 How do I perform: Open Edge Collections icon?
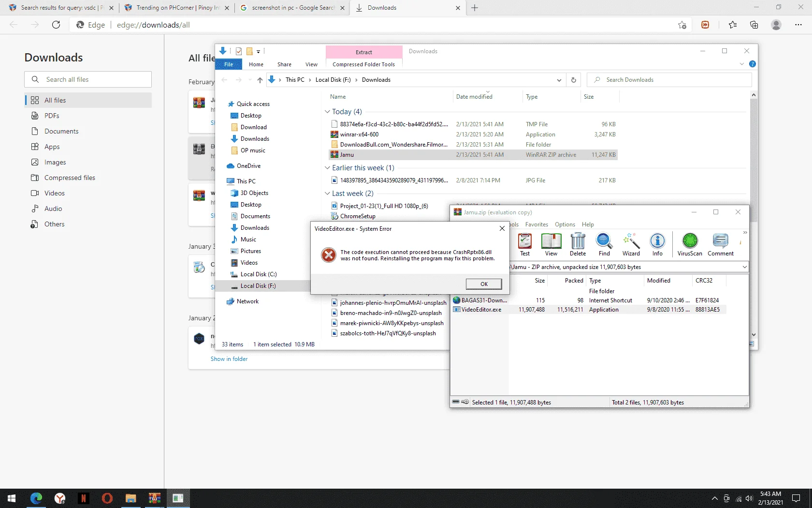[x=754, y=25]
